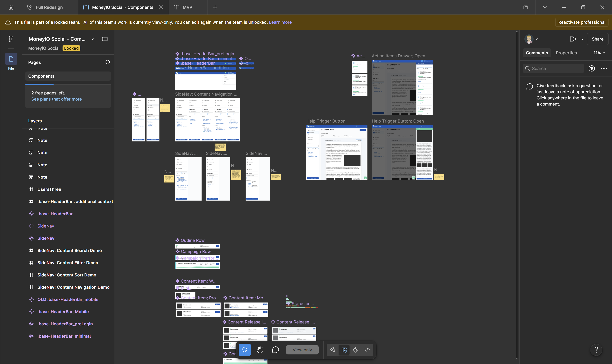The width and height of the screenshot is (612, 364).
Task: Switch to the Full Redesign tab
Action: (x=50, y=7)
